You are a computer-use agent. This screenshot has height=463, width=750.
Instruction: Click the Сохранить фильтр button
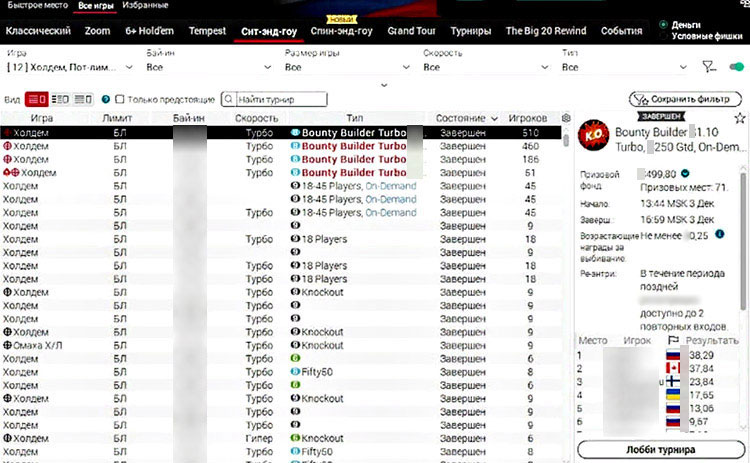coord(685,99)
